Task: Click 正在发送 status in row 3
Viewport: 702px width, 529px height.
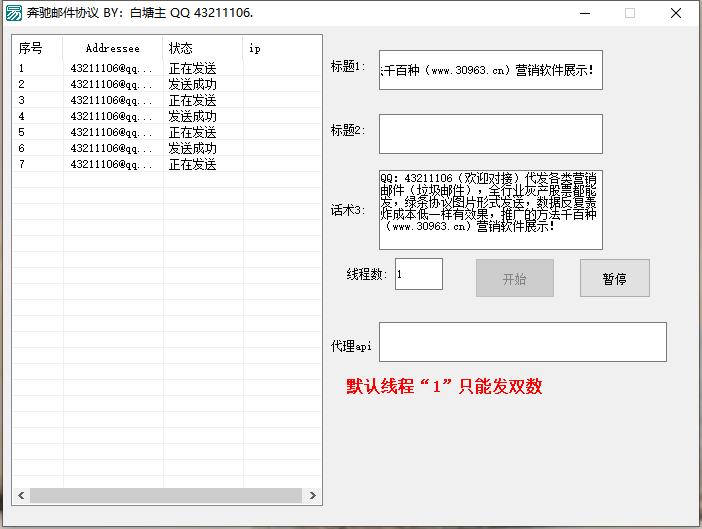Action: coord(193,101)
